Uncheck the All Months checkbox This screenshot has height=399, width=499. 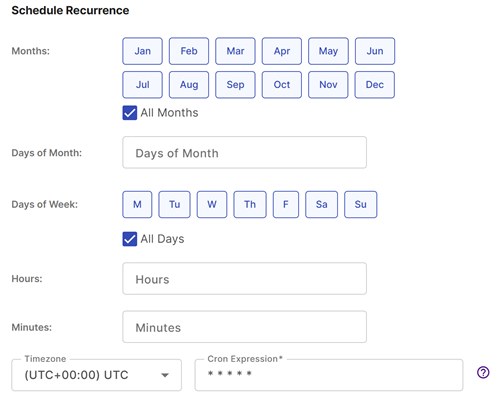point(130,113)
